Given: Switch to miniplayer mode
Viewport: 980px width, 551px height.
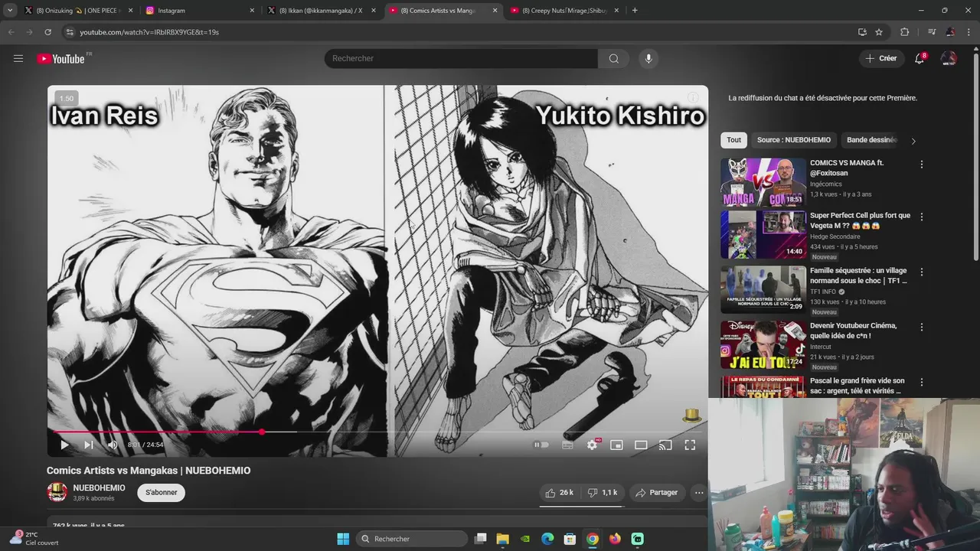Looking at the screenshot, I should 616,445.
